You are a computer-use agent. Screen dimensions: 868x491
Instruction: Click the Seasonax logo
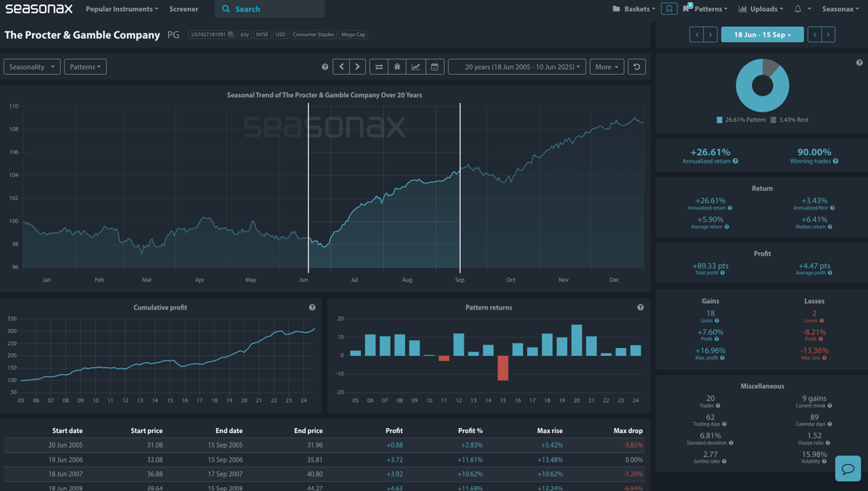pos(38,8)
